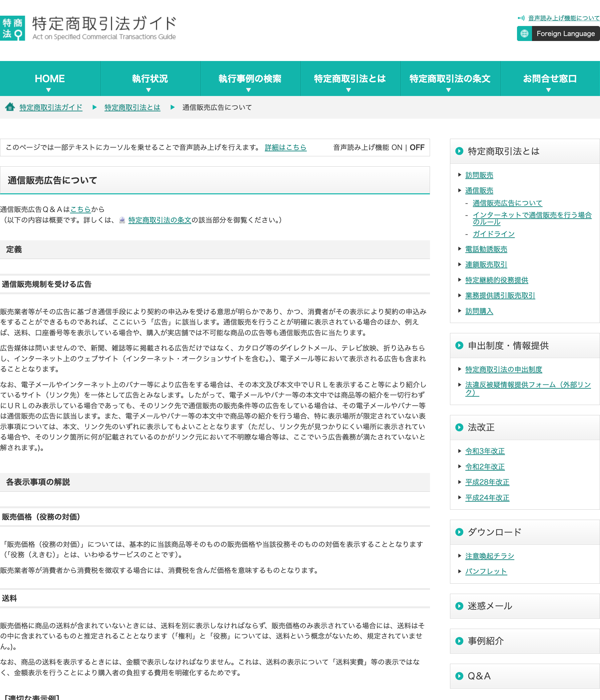Open the 詳細はこちら link
This screenshot has width=600, height=700.
[x=285, y=148]
